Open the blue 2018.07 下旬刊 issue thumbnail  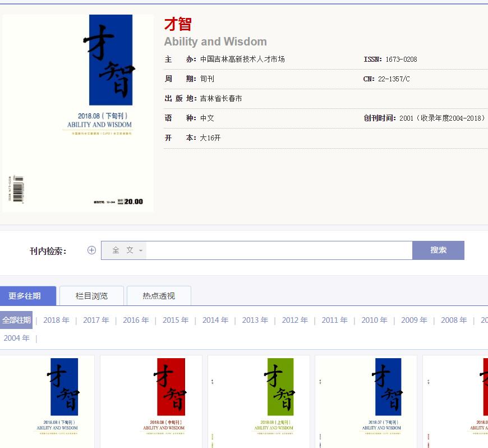tap(366, 401)
